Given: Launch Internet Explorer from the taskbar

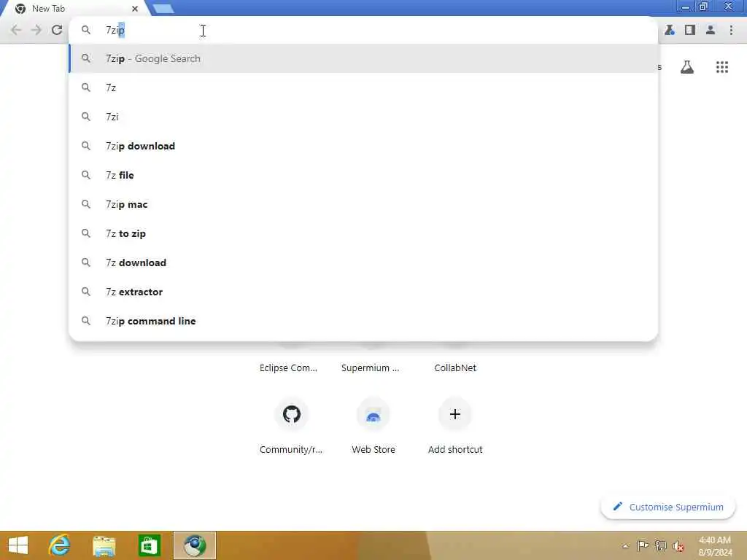Looking at the screenshot, I should pyautogui.click(x=59, y=545).
